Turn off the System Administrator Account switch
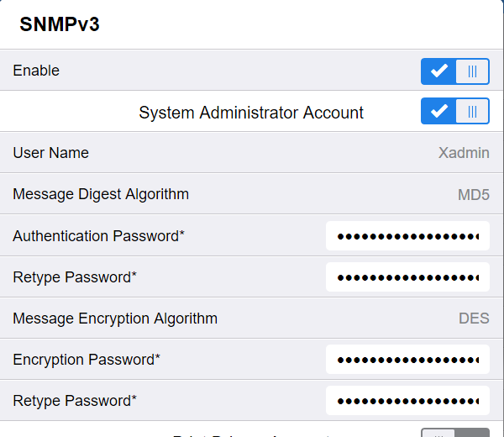 (454, 112)
